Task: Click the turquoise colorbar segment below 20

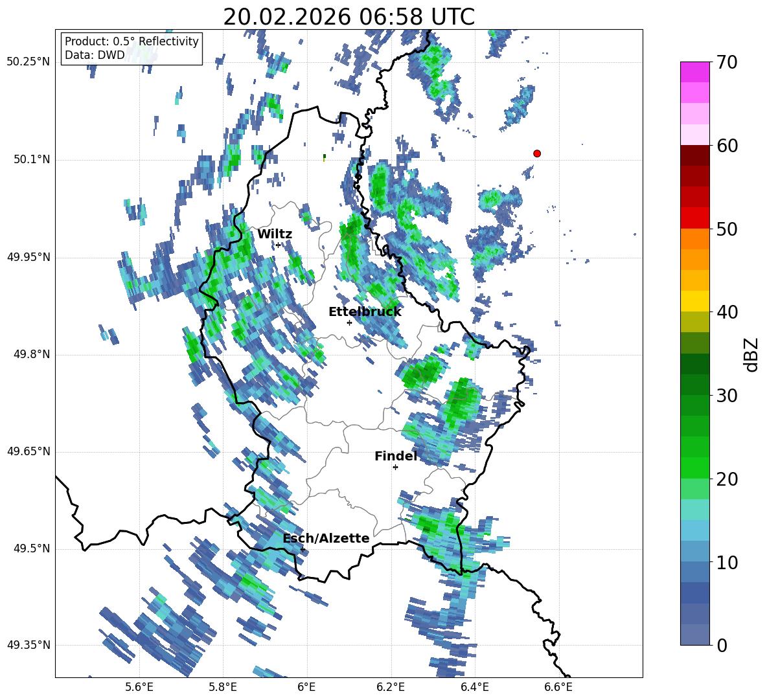Action: 694,510
